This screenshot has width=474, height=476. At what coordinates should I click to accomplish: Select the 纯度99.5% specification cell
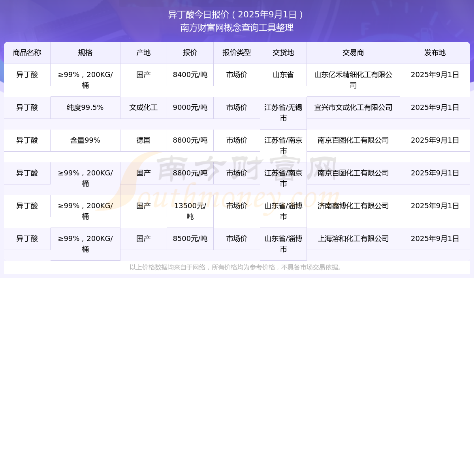point(85,108)
